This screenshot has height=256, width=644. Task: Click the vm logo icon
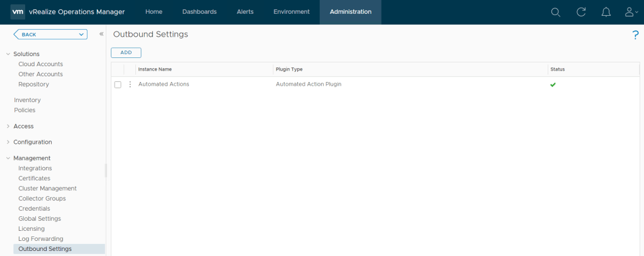click(18, 12)
